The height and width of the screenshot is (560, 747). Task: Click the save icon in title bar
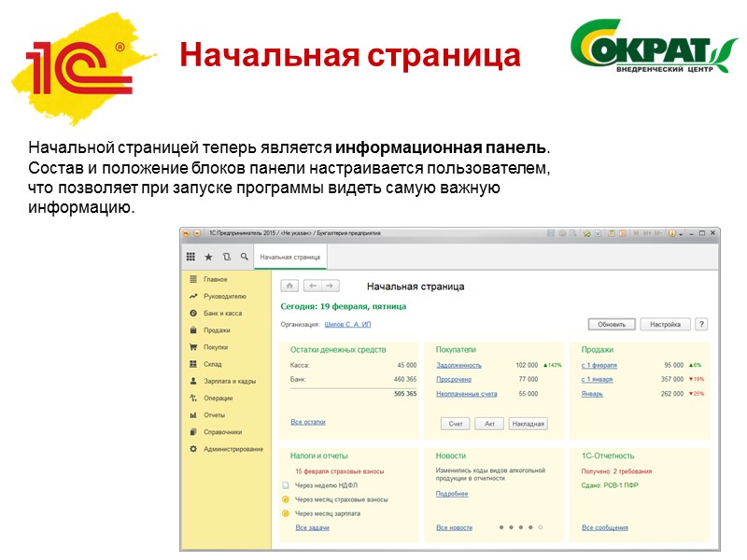551,233
